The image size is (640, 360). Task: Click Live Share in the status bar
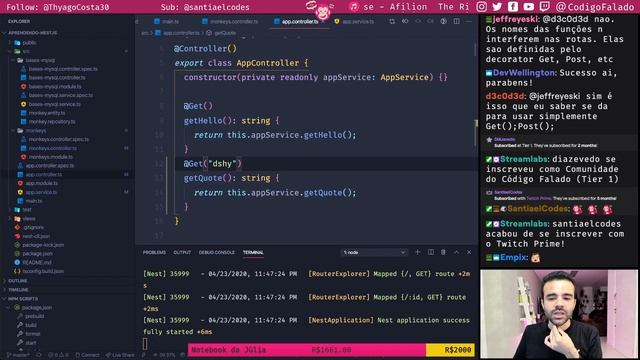coord(120,355)
